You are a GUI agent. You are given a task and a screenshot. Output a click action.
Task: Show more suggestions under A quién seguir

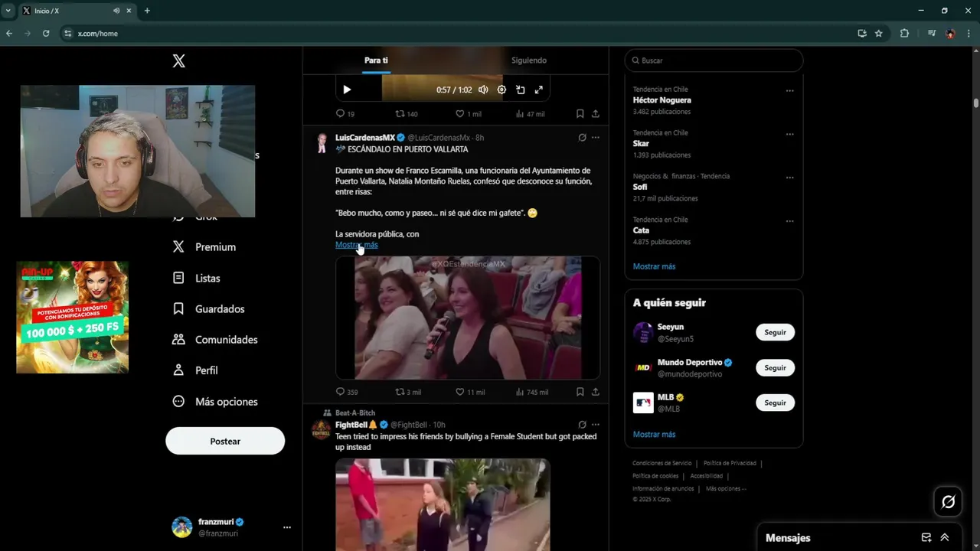pos(654,434)
